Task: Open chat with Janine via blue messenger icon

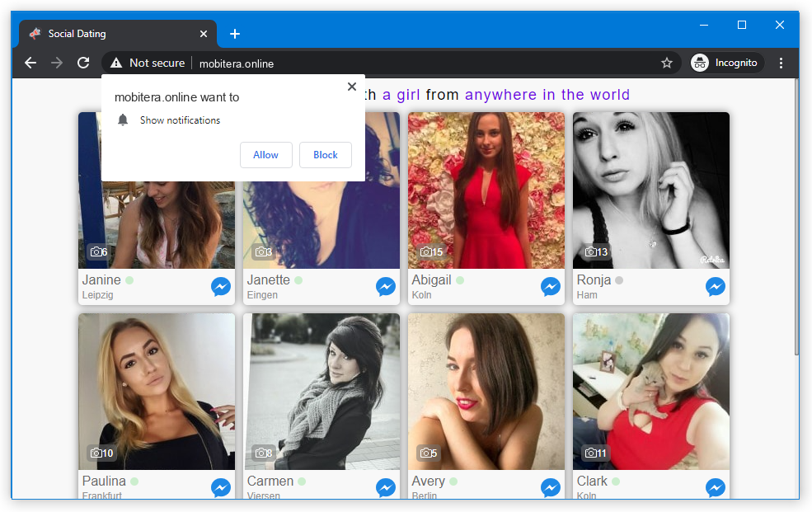Action: (220, 286)
